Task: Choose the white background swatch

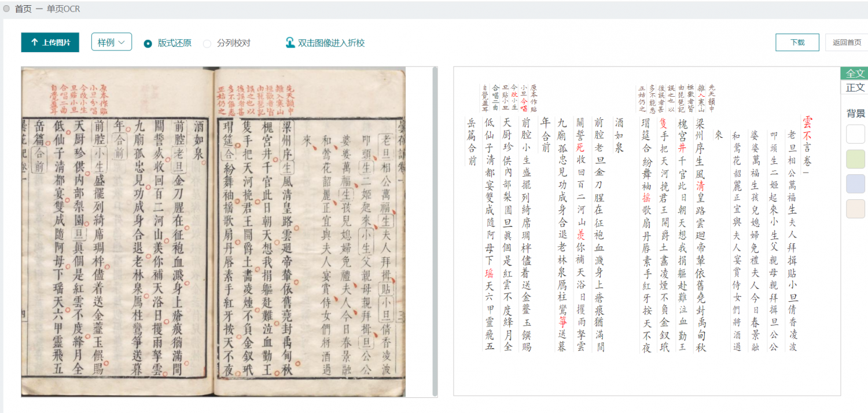Action: 855,134
